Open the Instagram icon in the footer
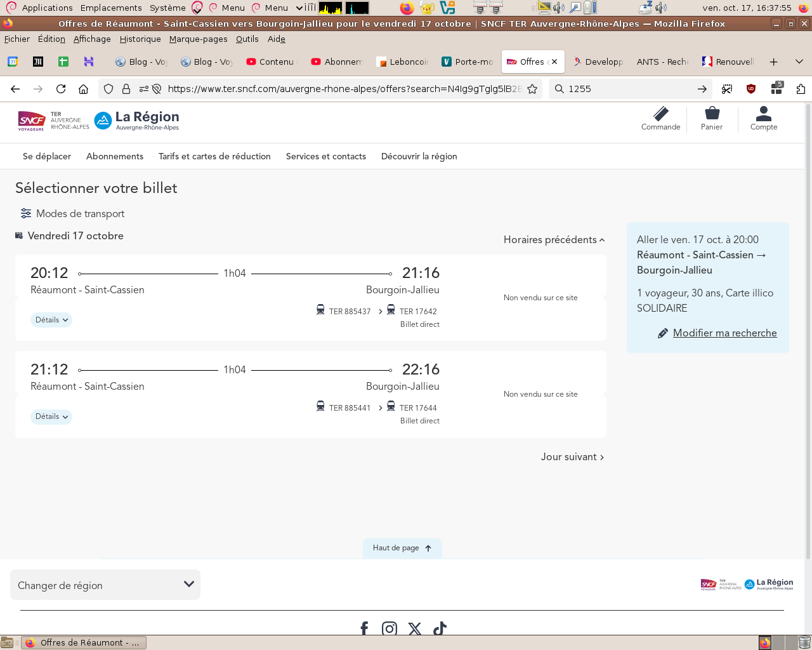 click(390, 628)
